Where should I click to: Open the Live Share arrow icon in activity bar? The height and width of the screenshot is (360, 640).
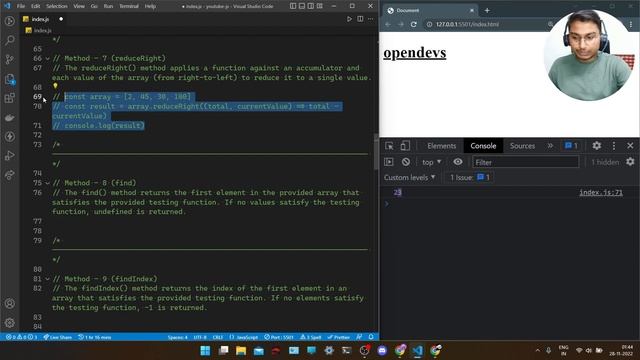click(x=9, y=175)
